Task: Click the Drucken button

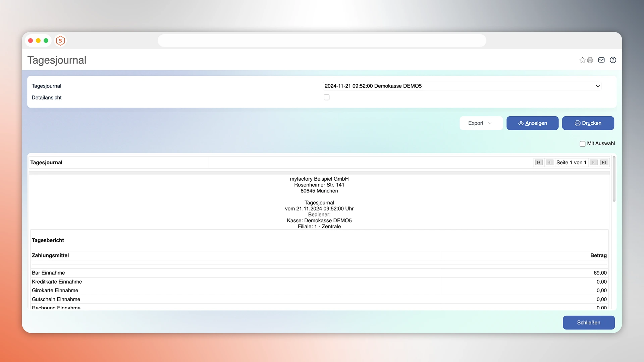Action: pos(588,123)
